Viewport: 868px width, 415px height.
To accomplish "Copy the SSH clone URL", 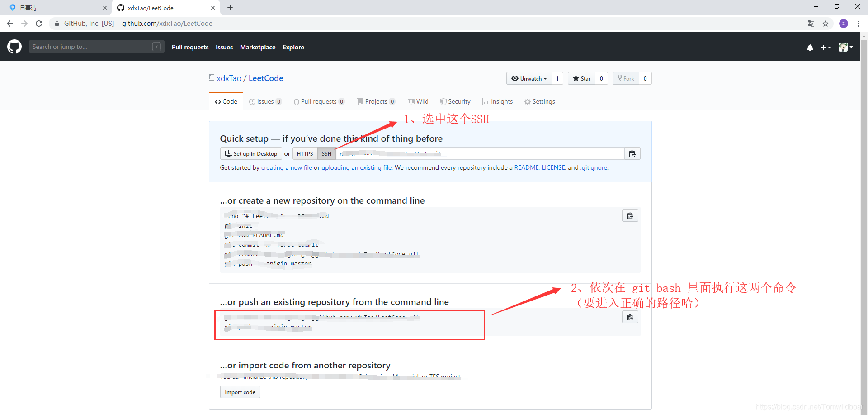I will 632,154.
